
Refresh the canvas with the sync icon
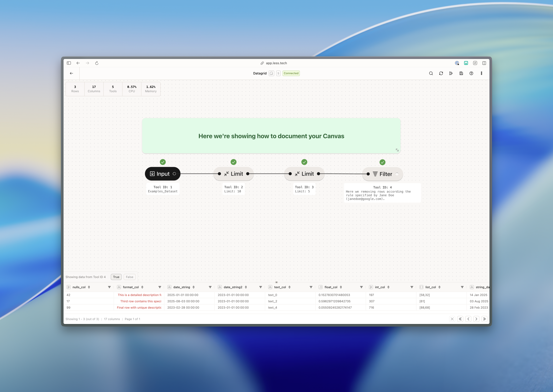441,73
